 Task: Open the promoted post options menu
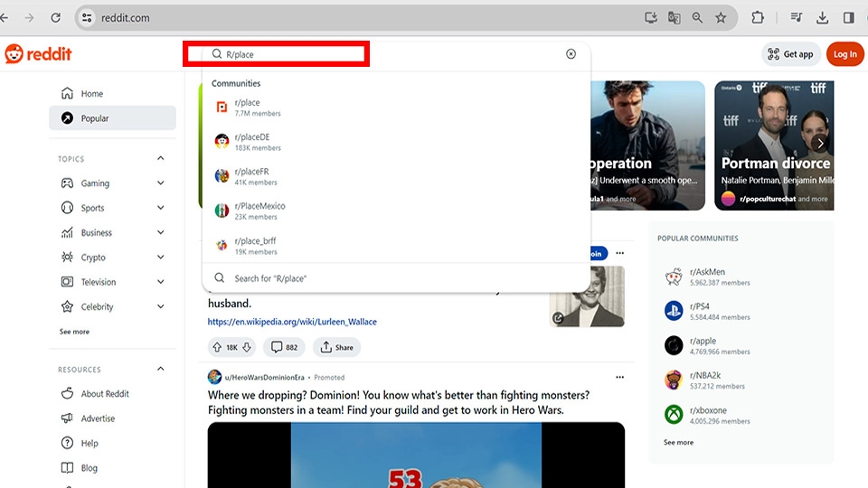pos(619,378)
